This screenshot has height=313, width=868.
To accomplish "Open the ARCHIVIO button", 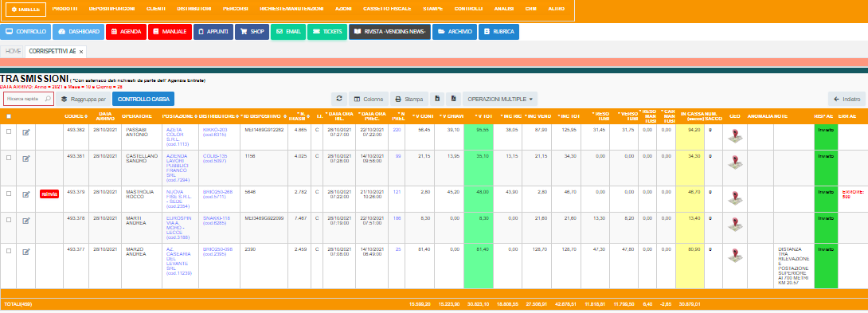I will coord(454,32).
